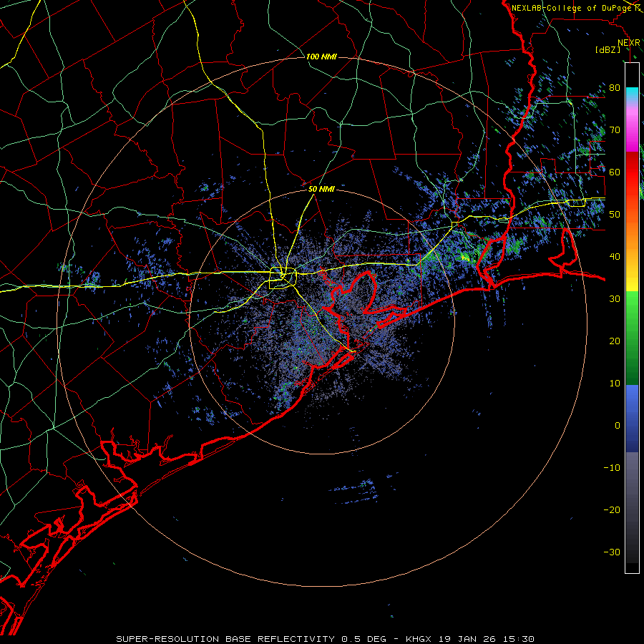Click the NEXR label above the scale
Viewport: 644px width, 644px height.
629,43
